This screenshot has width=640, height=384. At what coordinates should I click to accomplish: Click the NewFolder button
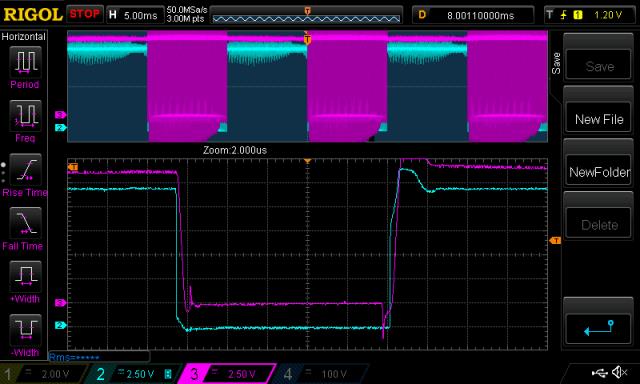click(599, 172)
